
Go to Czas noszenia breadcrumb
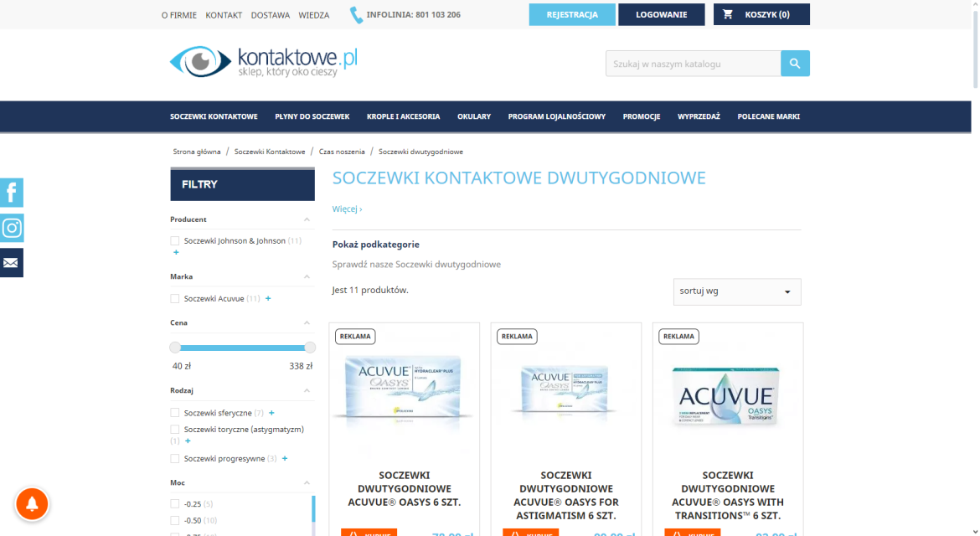pos(342,152)
